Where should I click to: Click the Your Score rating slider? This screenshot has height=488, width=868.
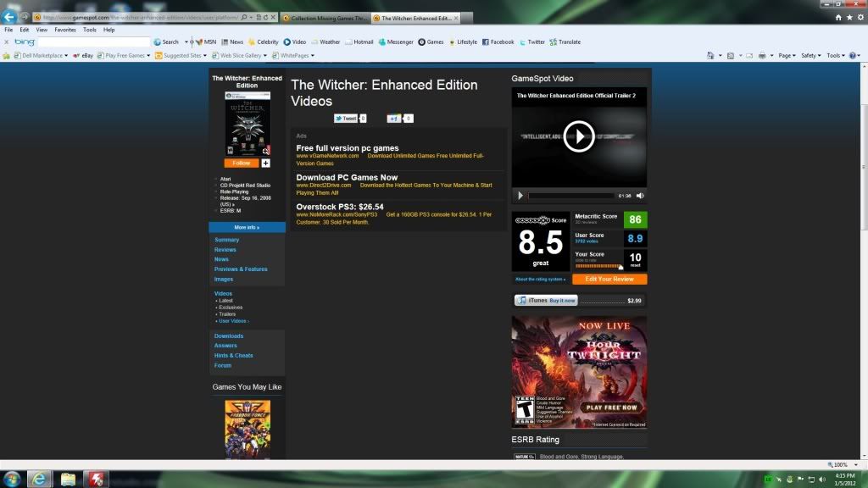(598, 266)
